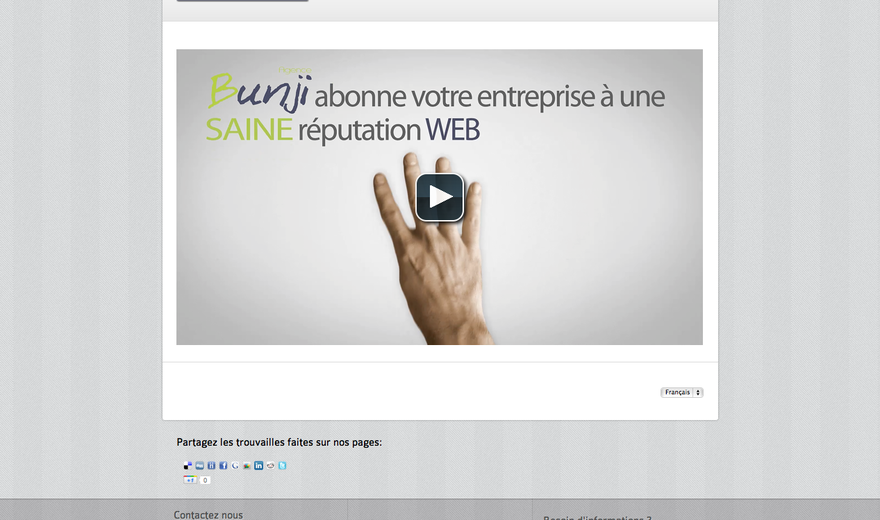Screen dimensions: 880x520
Task: Share page via Google bookmark icon
Action: [x=235, y=466]
